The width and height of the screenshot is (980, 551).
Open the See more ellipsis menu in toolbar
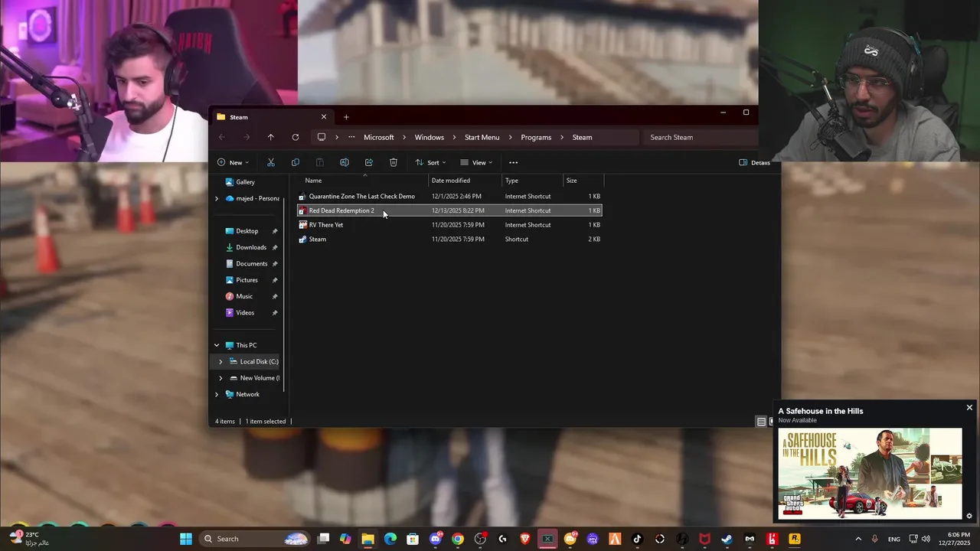(x=514, y=162)
